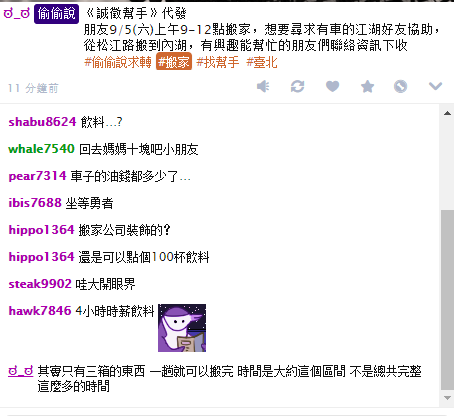Screen dimensions: 454x416
Task: Open the highlighted #搬家 hashtag
Action: tap(174, 62)
